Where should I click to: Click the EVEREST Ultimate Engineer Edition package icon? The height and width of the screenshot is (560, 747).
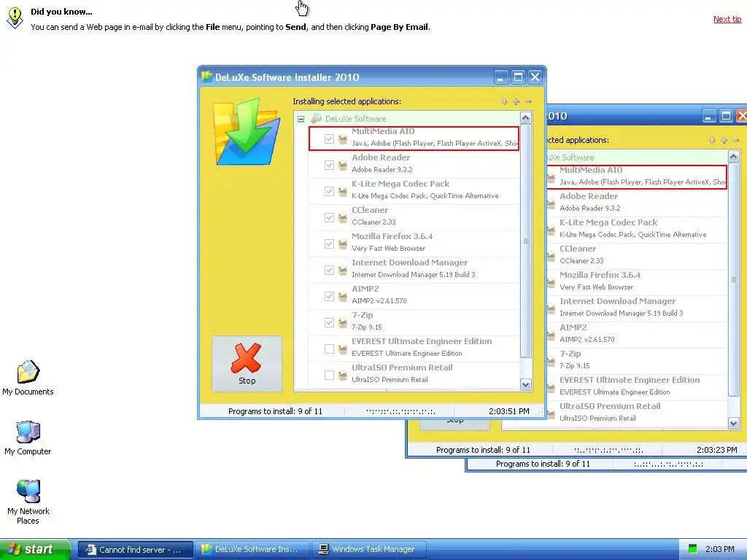343,349
